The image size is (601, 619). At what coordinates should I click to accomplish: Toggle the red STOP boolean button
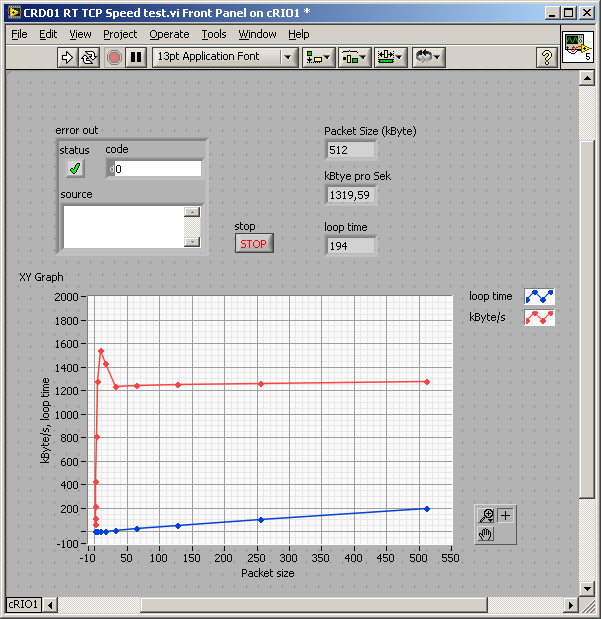pyautogui.click(x=254, y=243)
